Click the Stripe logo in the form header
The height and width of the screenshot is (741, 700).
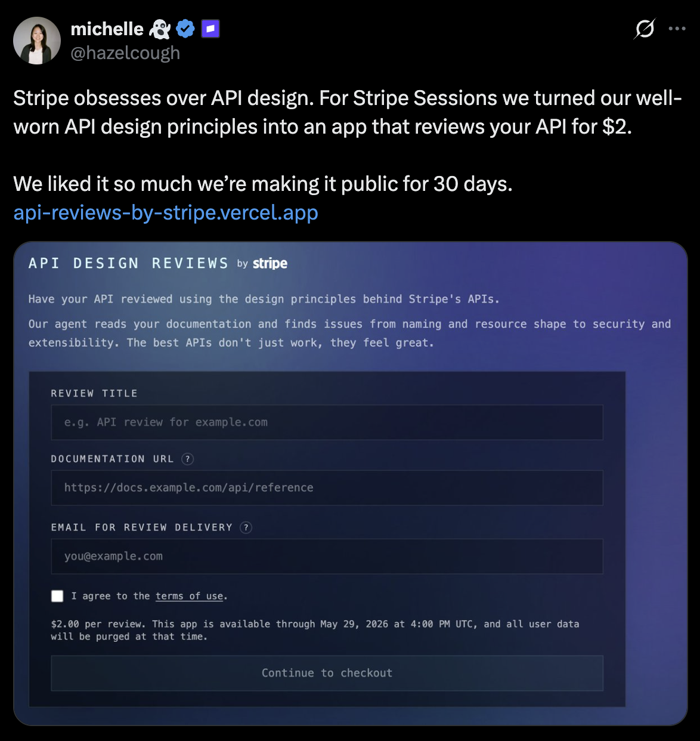pos(270,263)
